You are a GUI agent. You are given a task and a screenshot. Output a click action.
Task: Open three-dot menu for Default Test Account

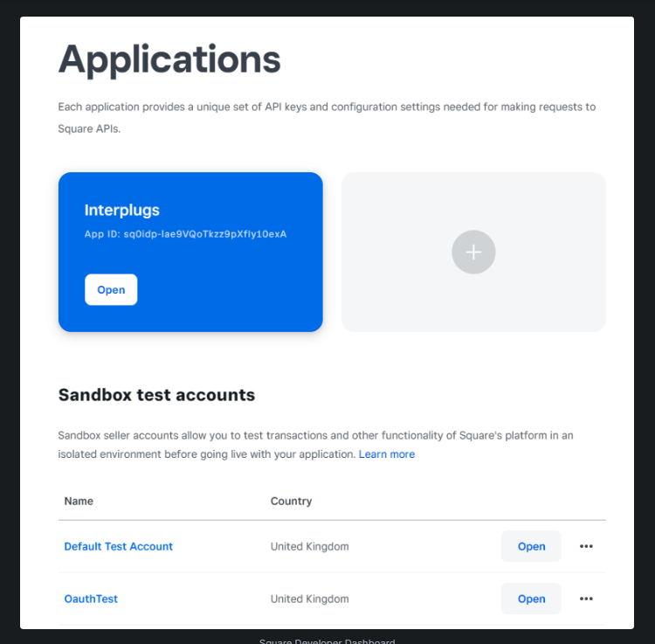586,546
